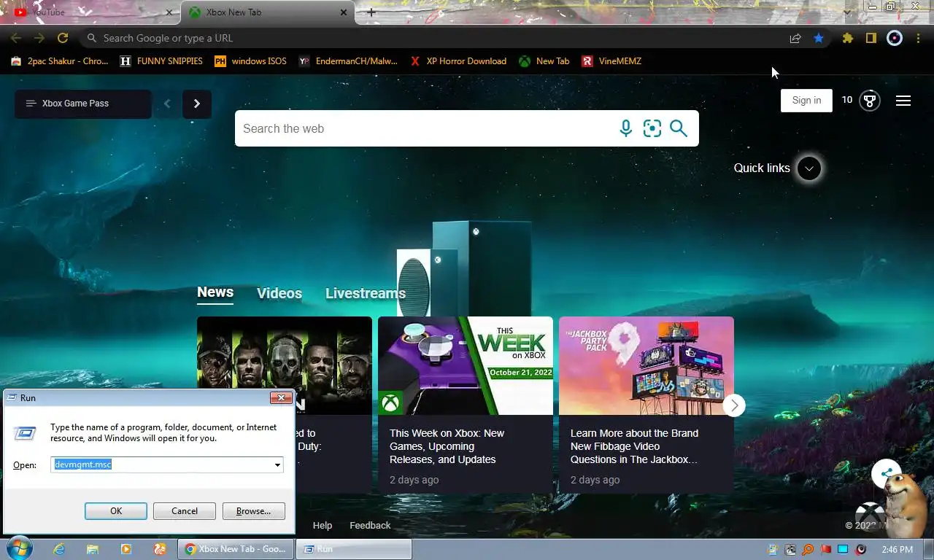Toggle the blue bookmark star
This screenshot has height=560, width=934.
(x=819, y=38)
